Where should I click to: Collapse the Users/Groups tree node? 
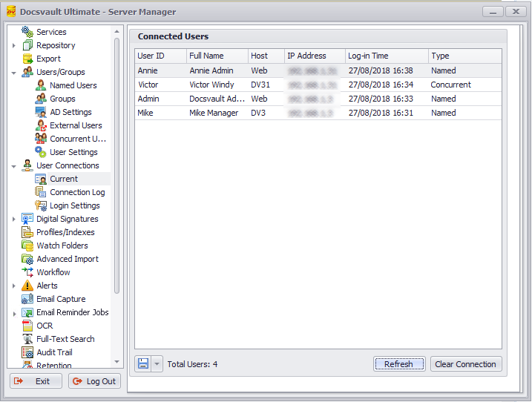click(14, 73)
